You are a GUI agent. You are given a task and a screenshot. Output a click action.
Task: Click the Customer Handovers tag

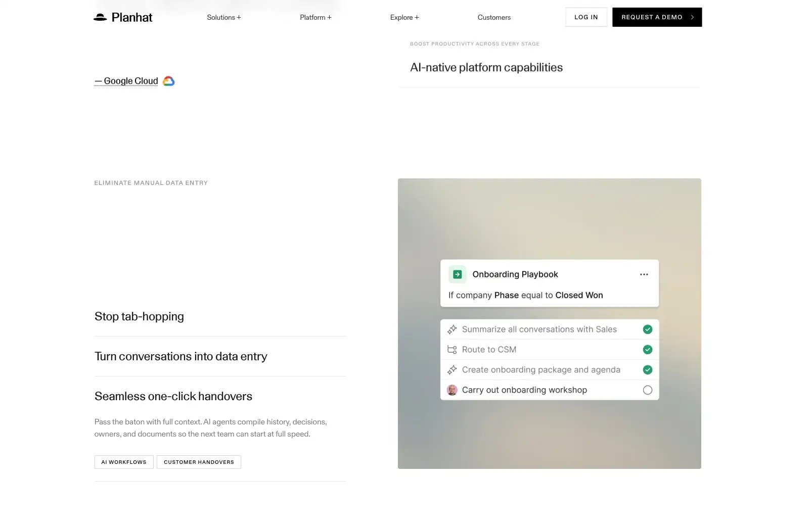click(199, 462)
